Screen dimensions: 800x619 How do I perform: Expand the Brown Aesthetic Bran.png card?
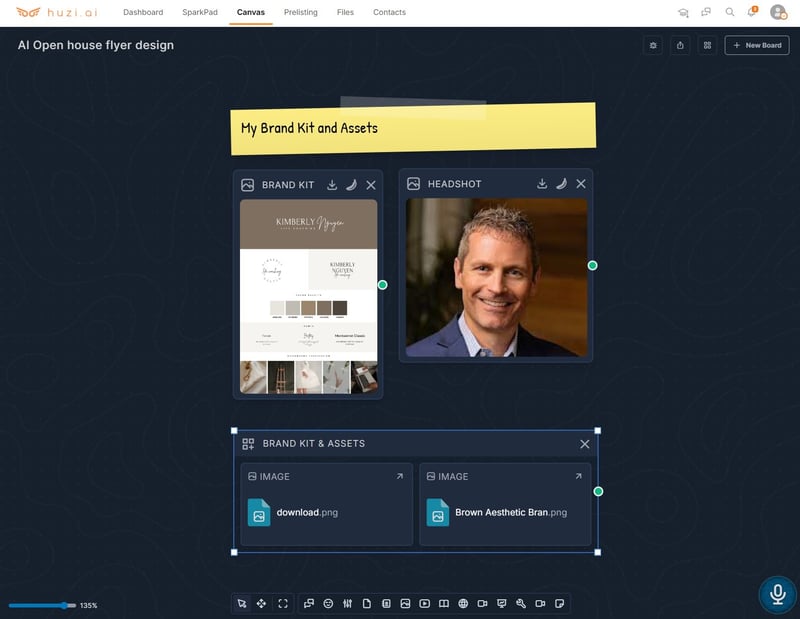click(578, 477)
